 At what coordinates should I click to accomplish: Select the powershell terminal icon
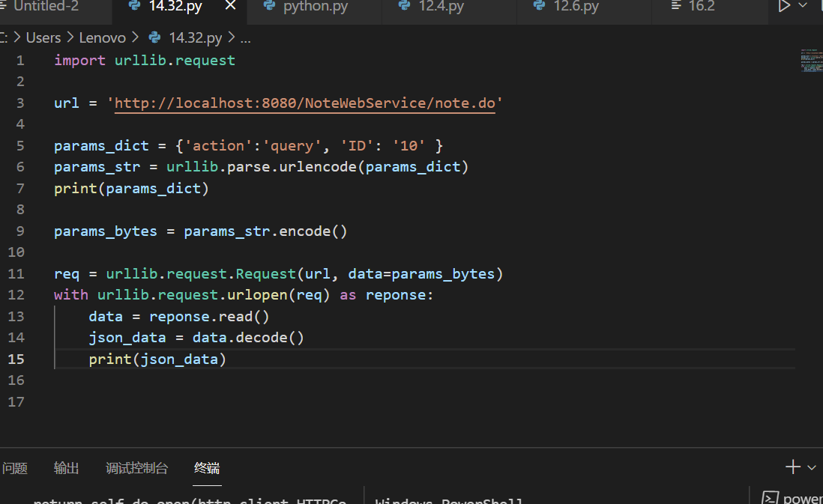click(x=770, y=498)
